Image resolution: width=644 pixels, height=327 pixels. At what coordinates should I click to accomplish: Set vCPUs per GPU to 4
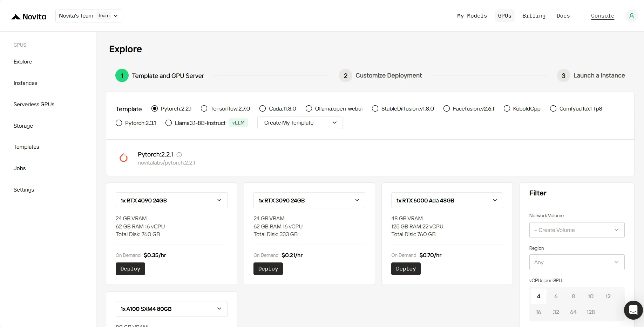click(538, 296)
